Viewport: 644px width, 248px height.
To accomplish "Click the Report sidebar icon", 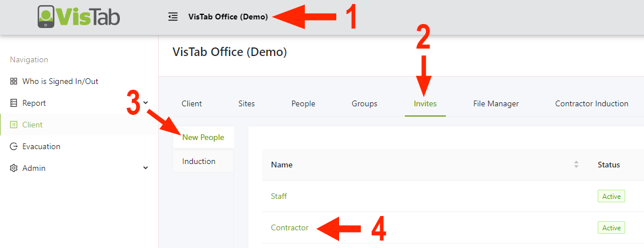I will click(x=14, y=103).
